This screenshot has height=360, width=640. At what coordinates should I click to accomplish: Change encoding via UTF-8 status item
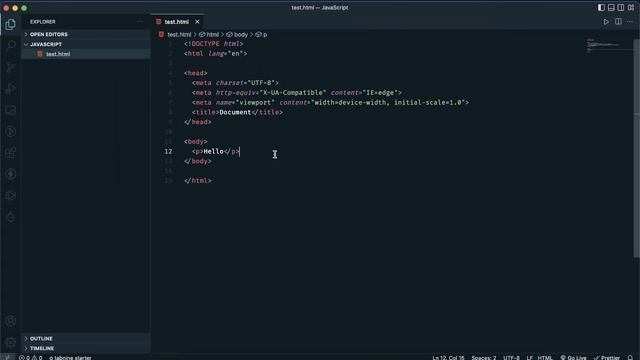[511, 358]
